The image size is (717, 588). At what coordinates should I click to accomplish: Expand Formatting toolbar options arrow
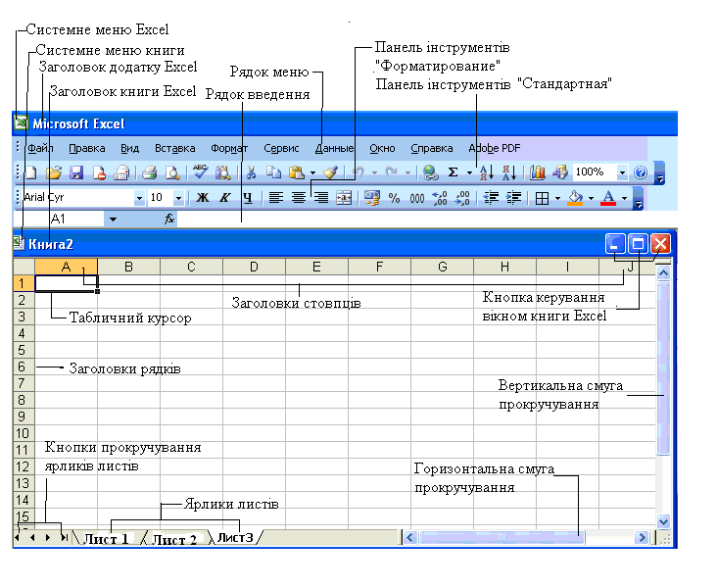click(x=639, y=199)
